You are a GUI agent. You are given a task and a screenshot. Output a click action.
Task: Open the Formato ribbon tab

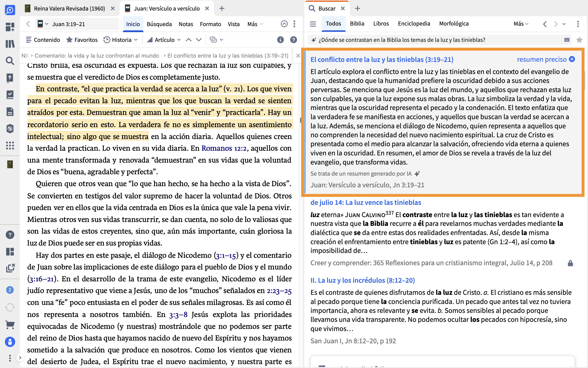(x=210, y=24)
